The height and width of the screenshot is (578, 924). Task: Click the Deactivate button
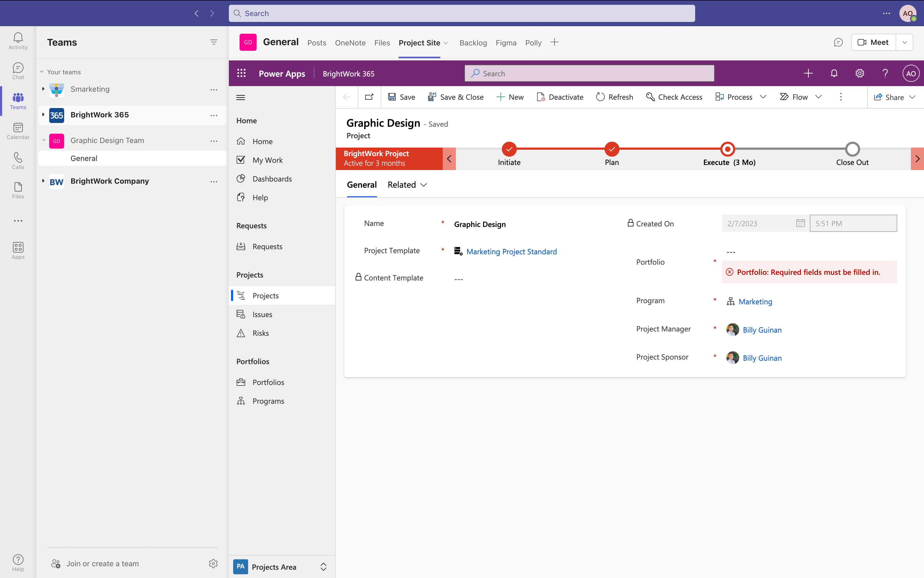pos(560,97)
